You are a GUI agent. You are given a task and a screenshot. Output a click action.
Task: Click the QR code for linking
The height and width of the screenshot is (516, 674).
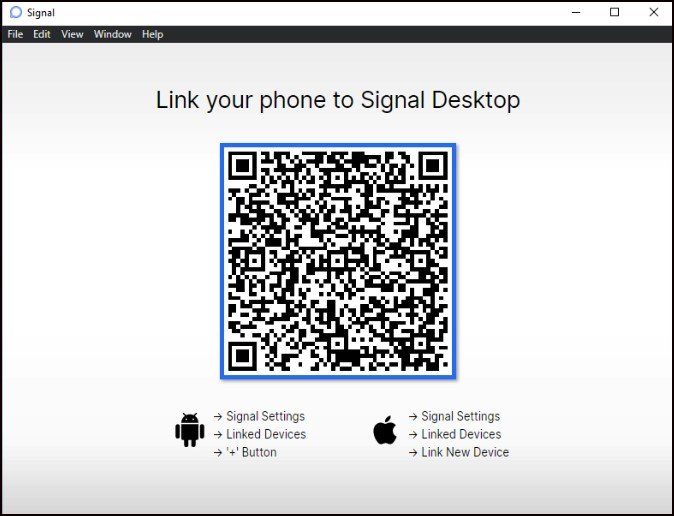[x=338, y=261]
